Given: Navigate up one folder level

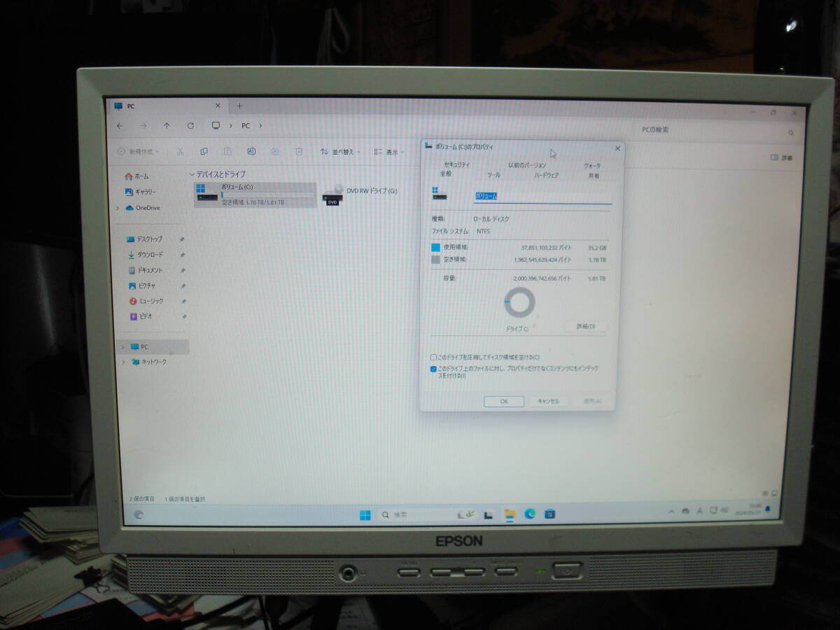Looking at the screenshot, I should (x=167, y=126).
